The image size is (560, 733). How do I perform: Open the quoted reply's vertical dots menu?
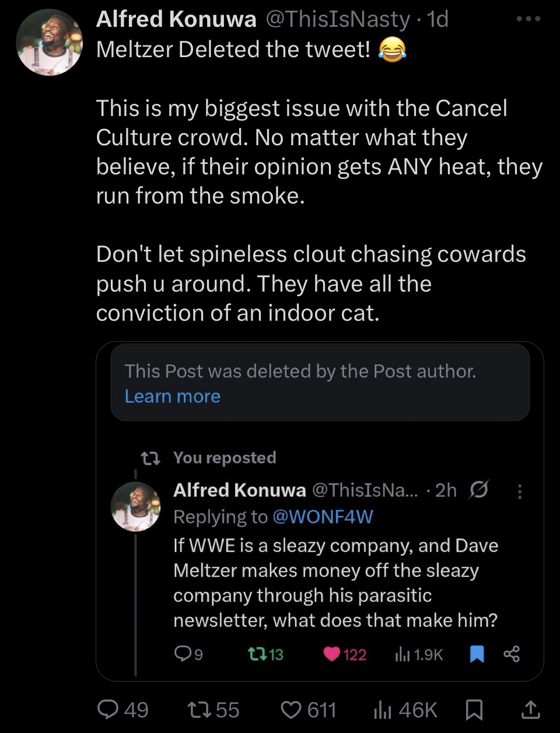coord(520,492)
